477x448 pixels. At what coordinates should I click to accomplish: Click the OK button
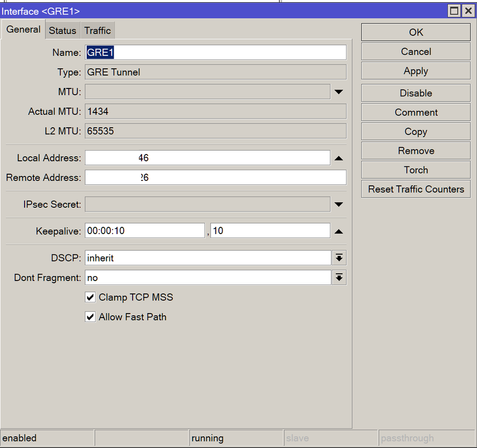[x=416, y=32]
